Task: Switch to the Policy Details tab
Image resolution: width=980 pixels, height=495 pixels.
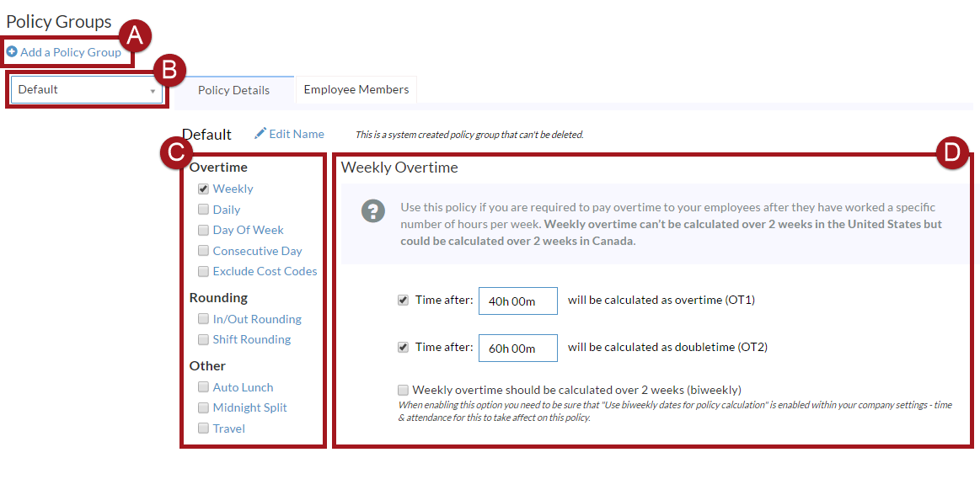Action: pyautogui.click(x=233, y=90)
